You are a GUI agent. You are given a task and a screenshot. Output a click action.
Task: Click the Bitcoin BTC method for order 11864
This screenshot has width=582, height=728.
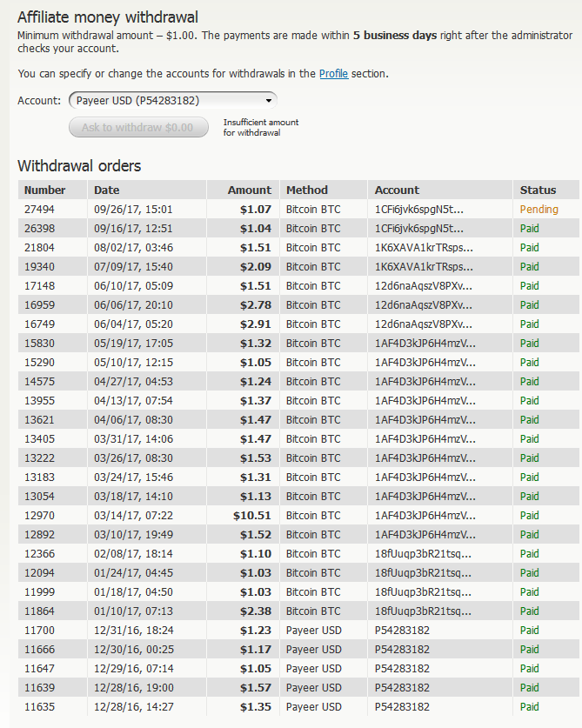click(313, 611)
